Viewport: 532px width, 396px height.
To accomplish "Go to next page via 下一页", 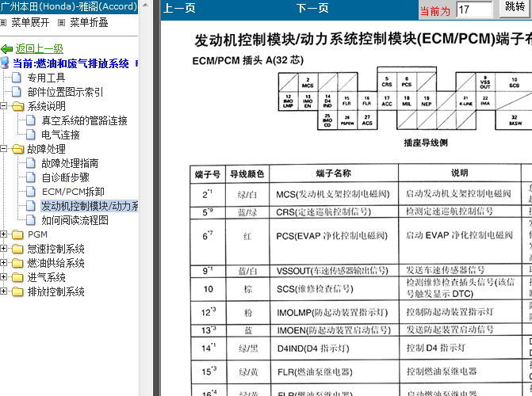I will [312, 8].
